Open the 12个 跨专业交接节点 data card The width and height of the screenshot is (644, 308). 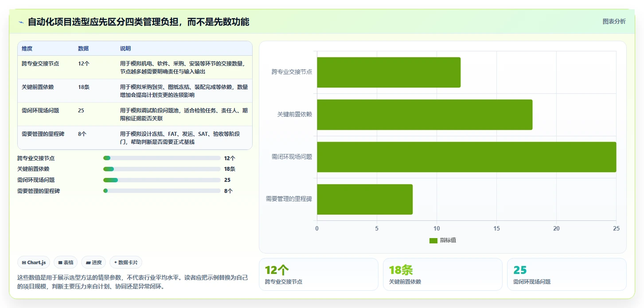[319, 274]
